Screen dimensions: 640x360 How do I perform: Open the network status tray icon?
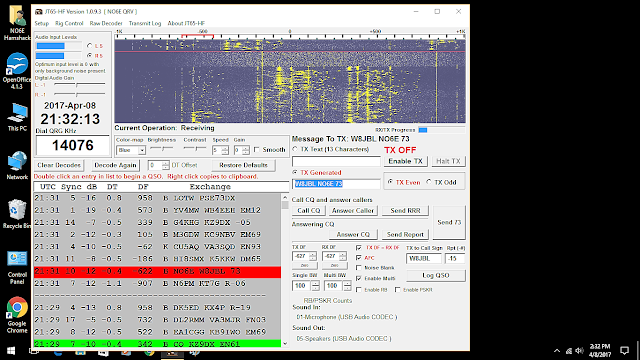coord(569,351)
